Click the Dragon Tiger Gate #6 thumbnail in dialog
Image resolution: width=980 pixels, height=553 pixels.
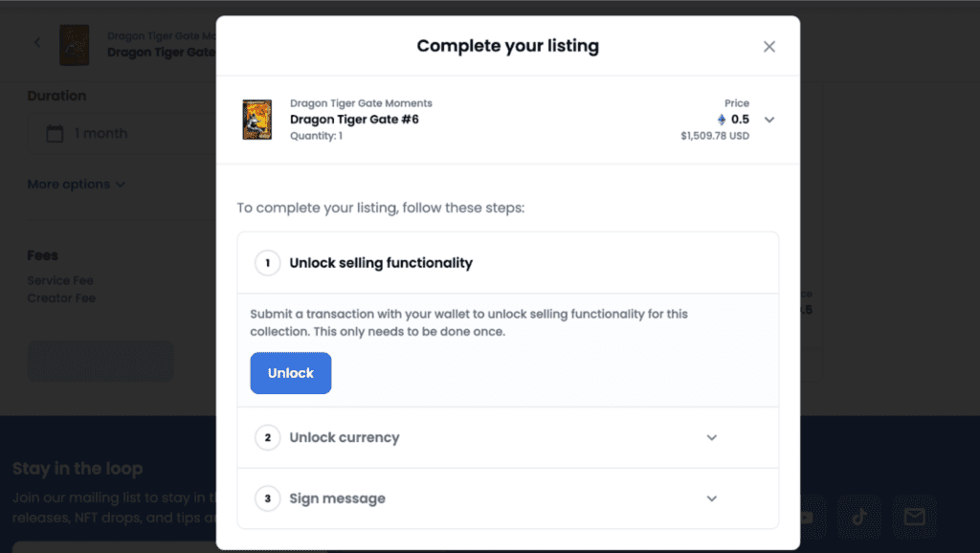[257, 120]
